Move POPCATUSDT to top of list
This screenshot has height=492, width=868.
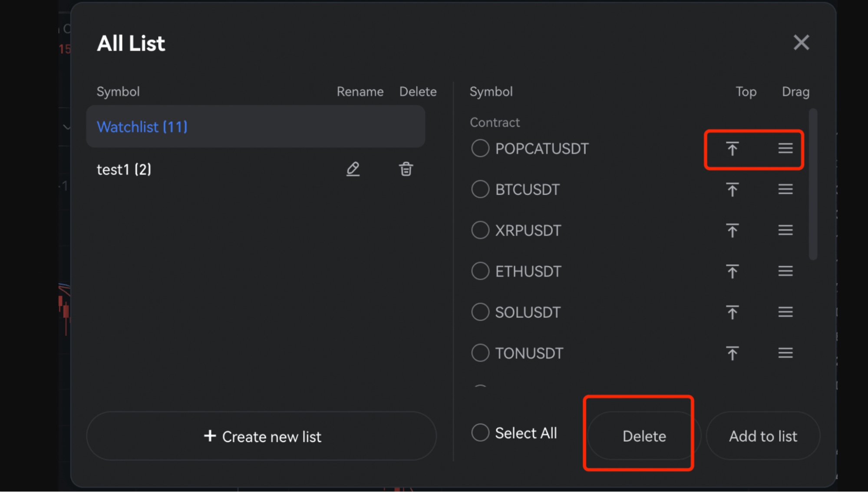(x=732, y=149)
